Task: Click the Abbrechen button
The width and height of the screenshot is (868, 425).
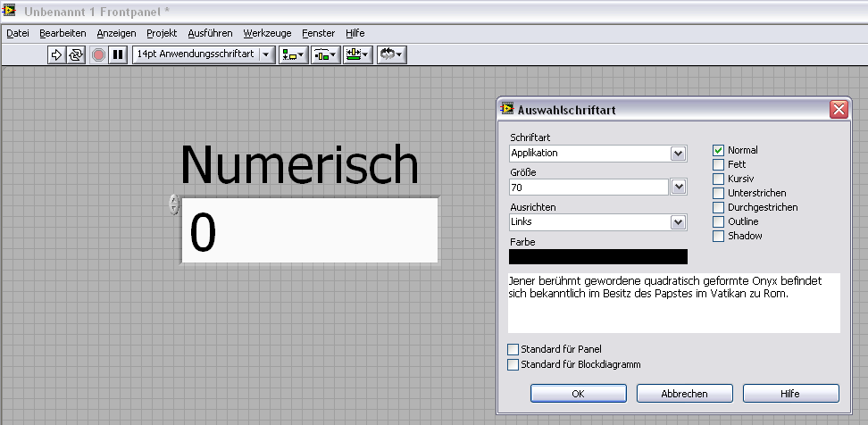Action: [x=685, y=394]
